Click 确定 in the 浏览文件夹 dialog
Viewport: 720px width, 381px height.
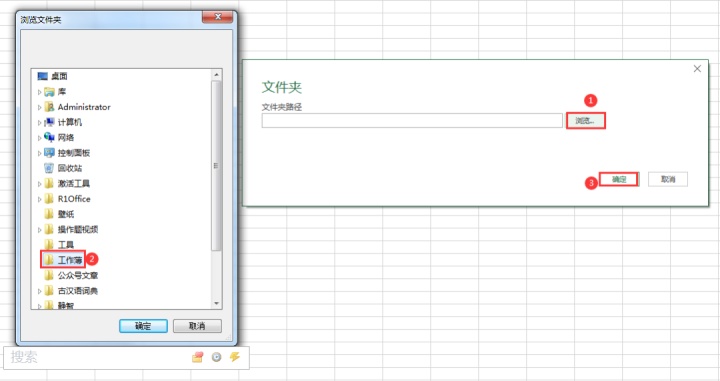pos(143,326)
